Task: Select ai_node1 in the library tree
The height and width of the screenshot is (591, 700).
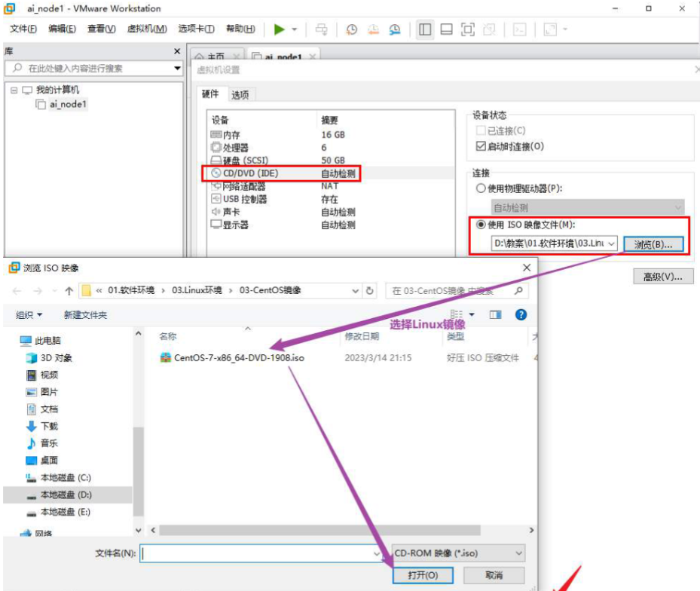Action: tap(68, 105)
